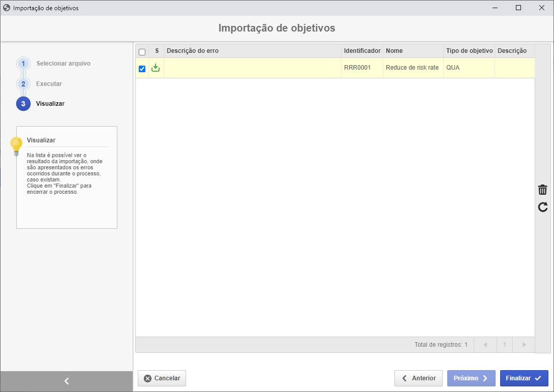The image size is (554, 392).
Task: Select page number 1 in pager
Action: [x=505, y=345]
